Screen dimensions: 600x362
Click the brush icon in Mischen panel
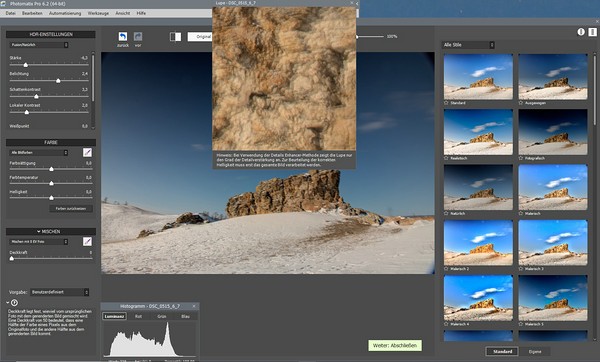pyautogui.click(x=87, y=242)
